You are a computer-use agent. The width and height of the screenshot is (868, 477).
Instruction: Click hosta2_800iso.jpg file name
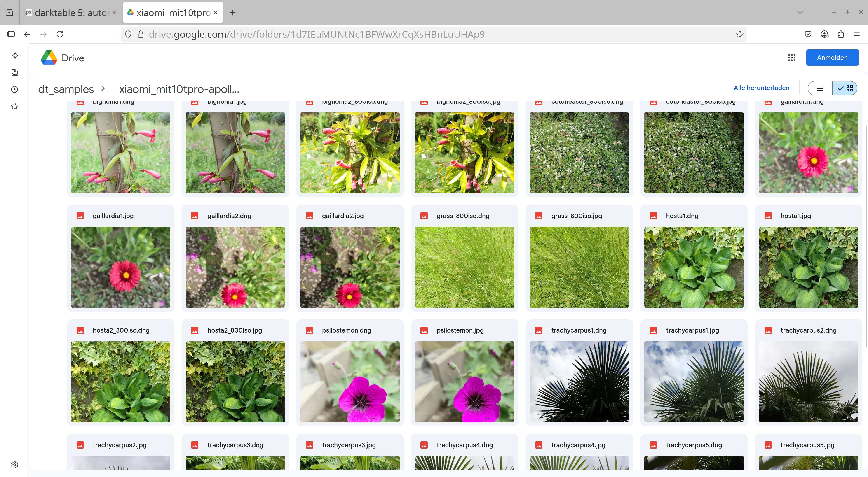click(x=235, y=330)
